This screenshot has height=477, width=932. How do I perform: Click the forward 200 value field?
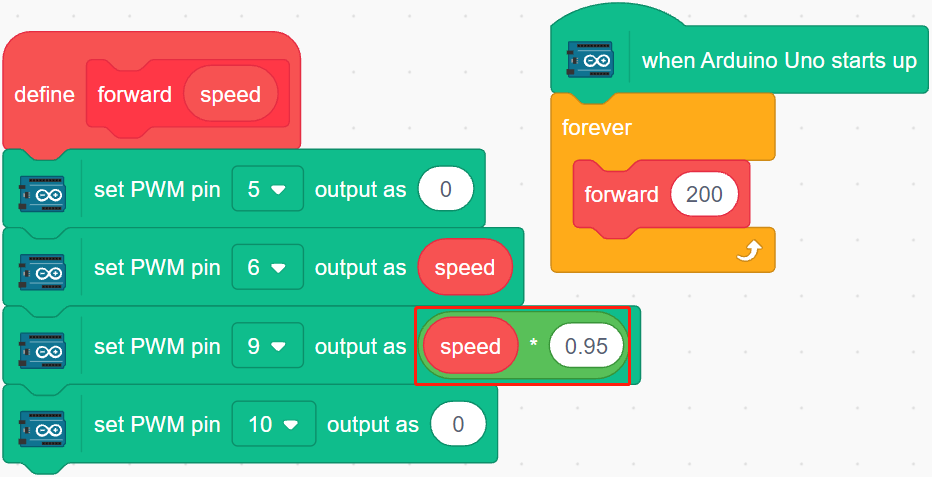pos(704,194)
